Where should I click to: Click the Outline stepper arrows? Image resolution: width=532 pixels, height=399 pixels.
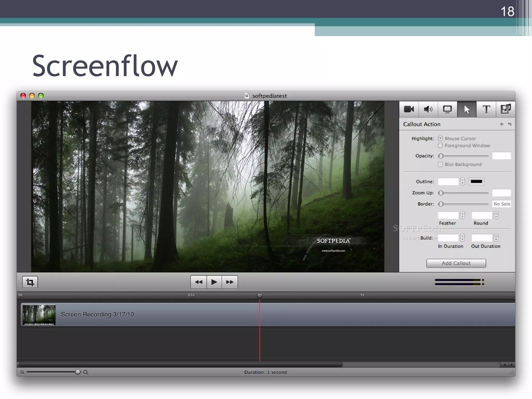(462, 182)
